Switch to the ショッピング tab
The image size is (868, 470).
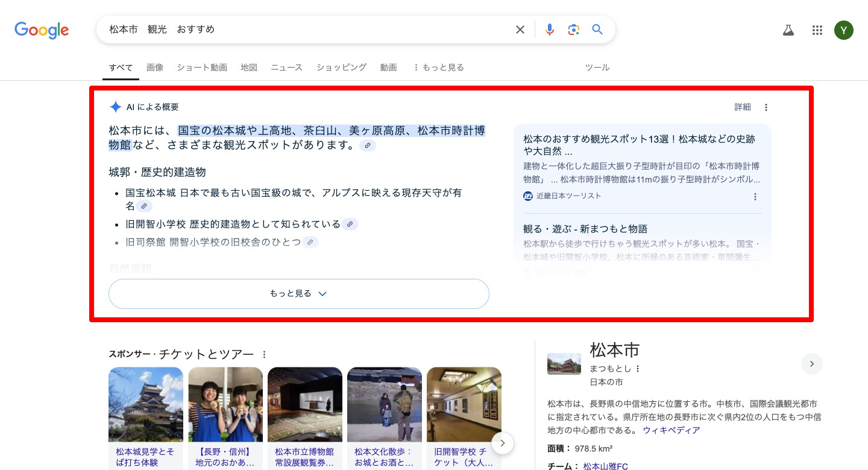[342, 68]
